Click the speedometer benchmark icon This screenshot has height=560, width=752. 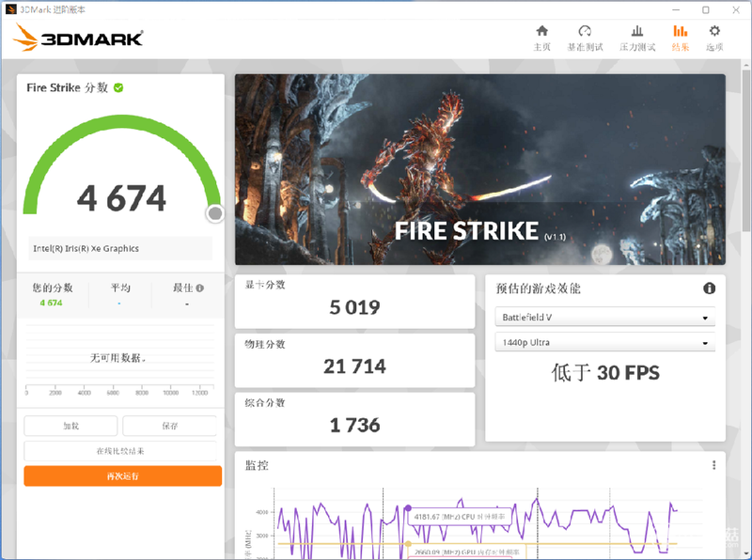coord(585,31)
